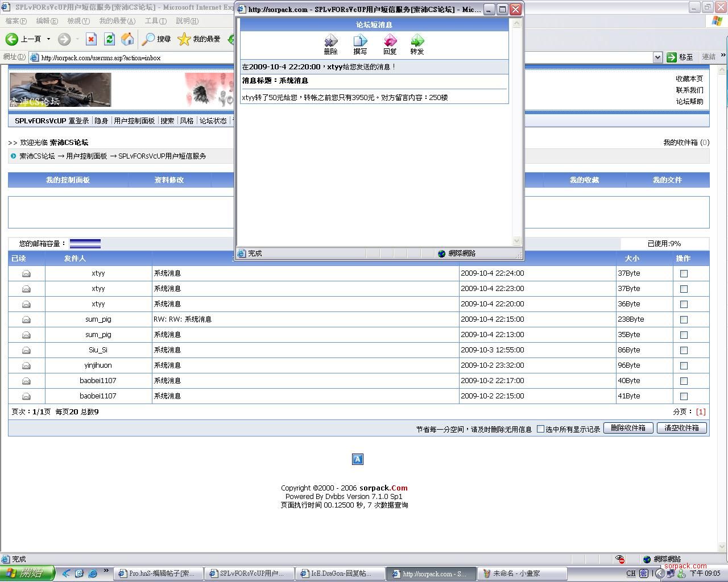The height and width of the screenshot is (582, 728).
Task: Click the browser Refresh toolbar icon
Action: (x=109, y=39)
